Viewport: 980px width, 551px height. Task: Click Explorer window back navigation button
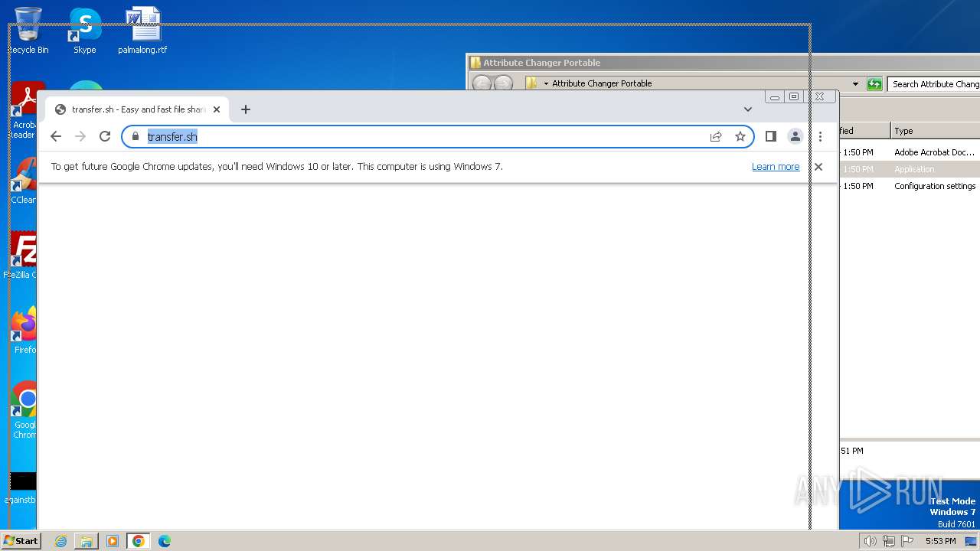click(x=482, y=83)
